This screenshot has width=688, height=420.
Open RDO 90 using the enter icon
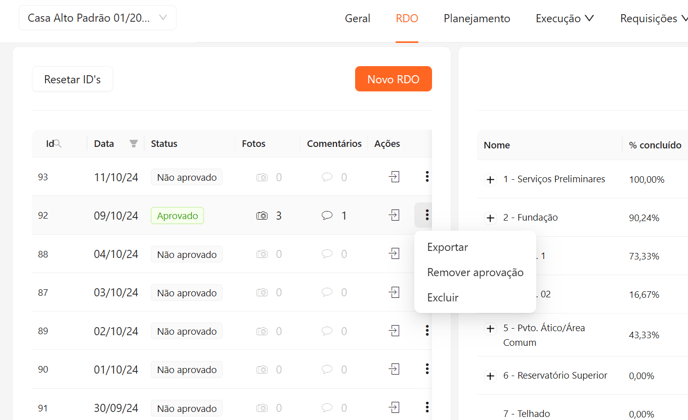(394, 369)
